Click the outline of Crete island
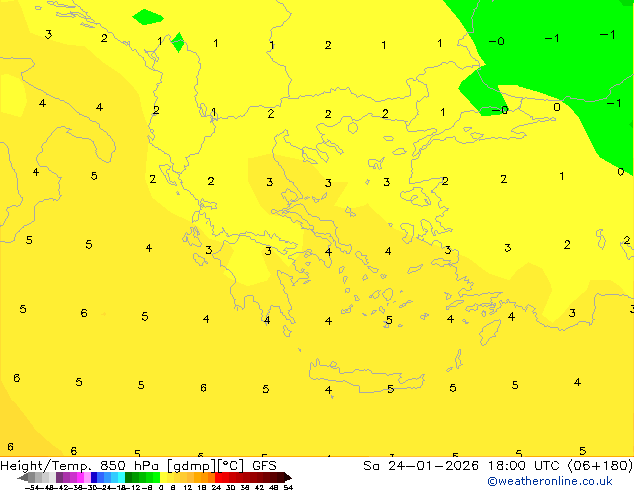The width and height of the screenshot is (634, 490). coord(366,376)
